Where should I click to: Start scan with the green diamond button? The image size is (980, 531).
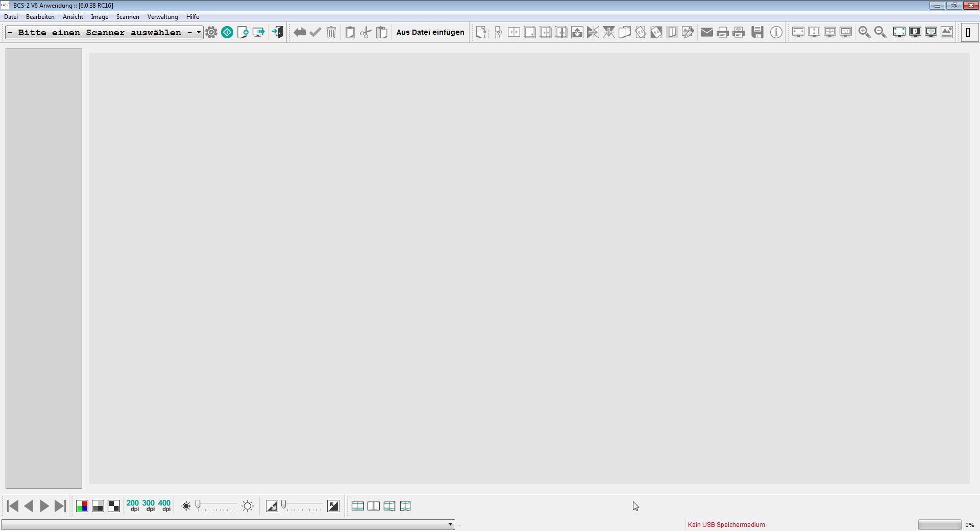pyautogui.click(x=227, y=32)
